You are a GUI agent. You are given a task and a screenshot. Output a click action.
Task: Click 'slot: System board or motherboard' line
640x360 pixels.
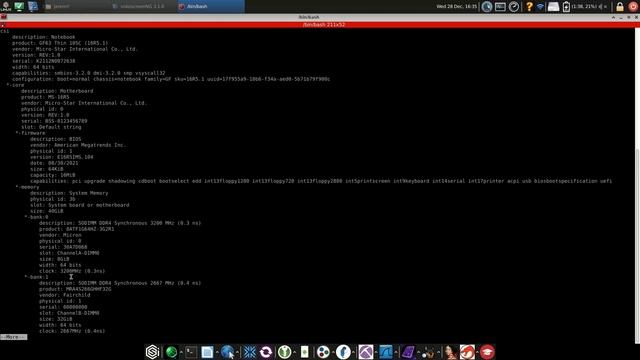click(80, 205)
